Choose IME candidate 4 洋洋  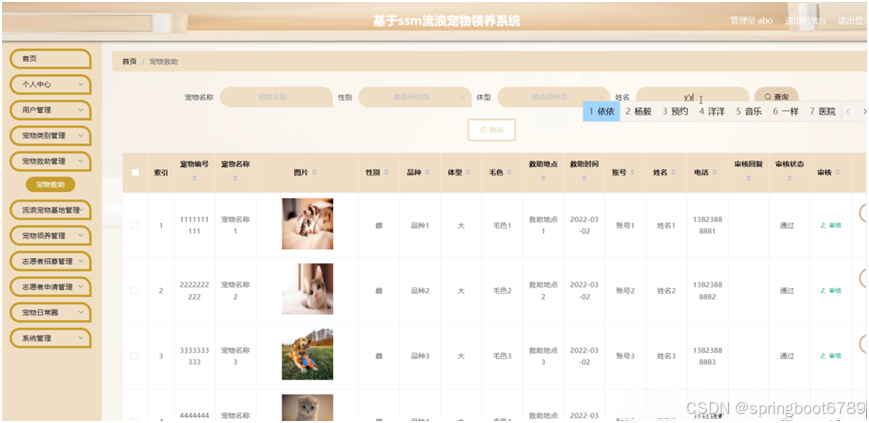point(712,111)
